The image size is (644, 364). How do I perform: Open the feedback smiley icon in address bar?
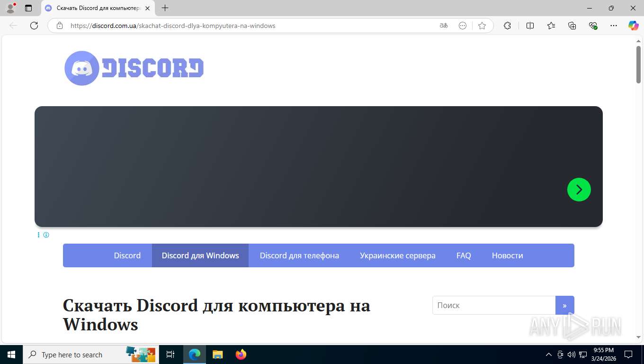click(463, 26)
